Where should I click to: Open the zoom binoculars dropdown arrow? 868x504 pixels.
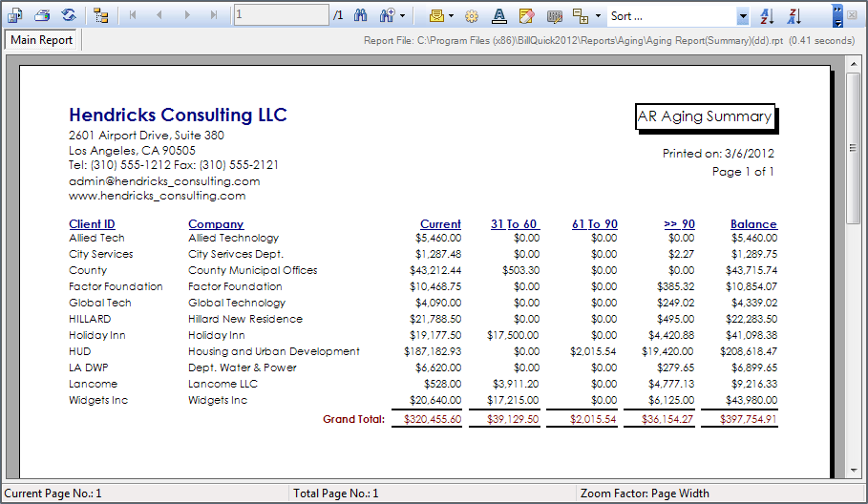click(x=402, y=16)
